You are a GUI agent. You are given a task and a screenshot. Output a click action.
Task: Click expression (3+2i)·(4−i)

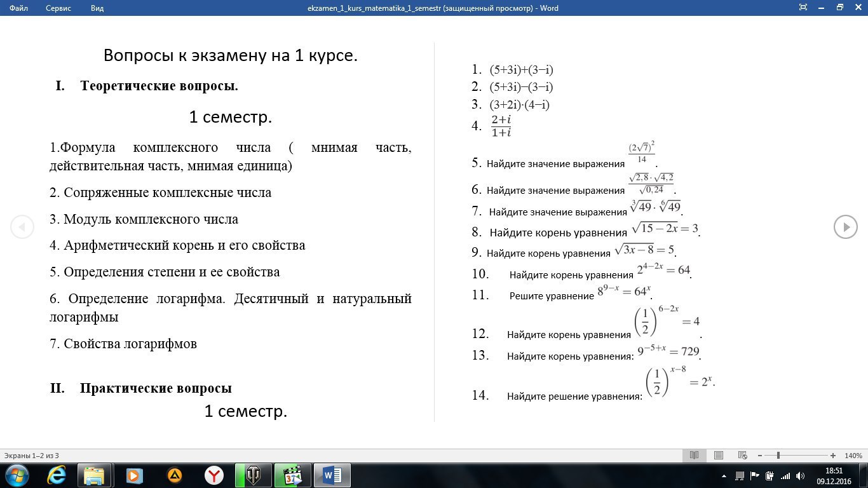[x=519, y=105]
